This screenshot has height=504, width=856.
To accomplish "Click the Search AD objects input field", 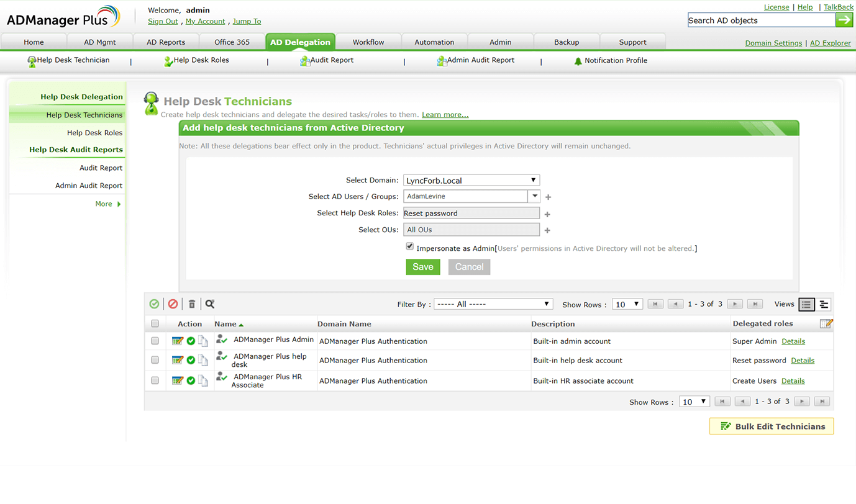I will pyautogui.click(x=762, y=20).
